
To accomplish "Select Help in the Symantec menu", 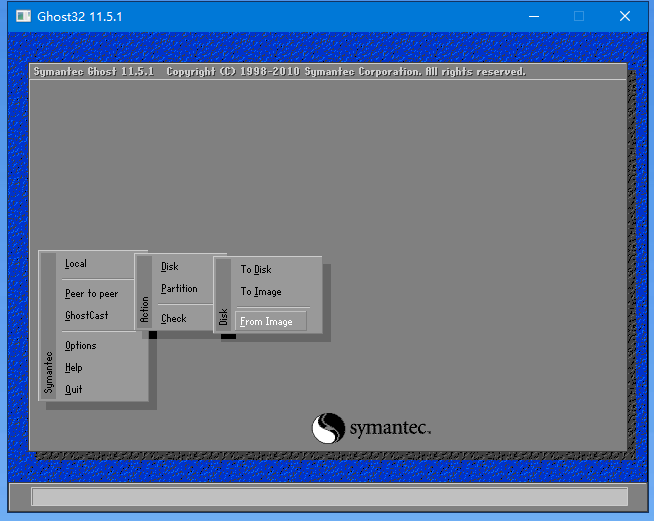I will [x=73, y=367].
